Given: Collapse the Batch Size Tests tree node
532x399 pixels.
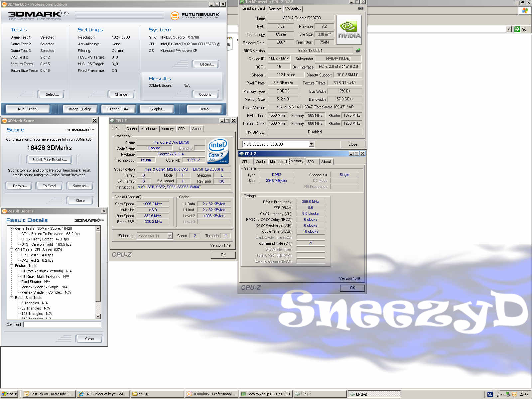Looking at the screenshot, I should (x=11, y=298).
